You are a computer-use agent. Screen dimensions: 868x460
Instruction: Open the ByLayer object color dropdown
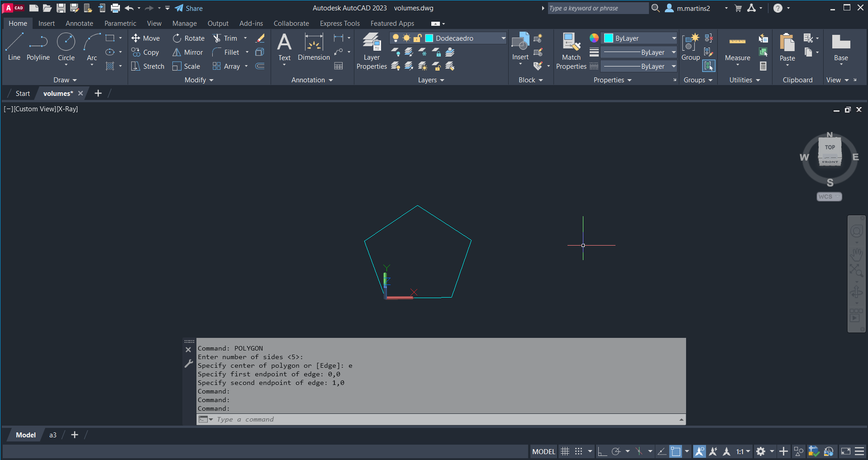coord(674,38)
